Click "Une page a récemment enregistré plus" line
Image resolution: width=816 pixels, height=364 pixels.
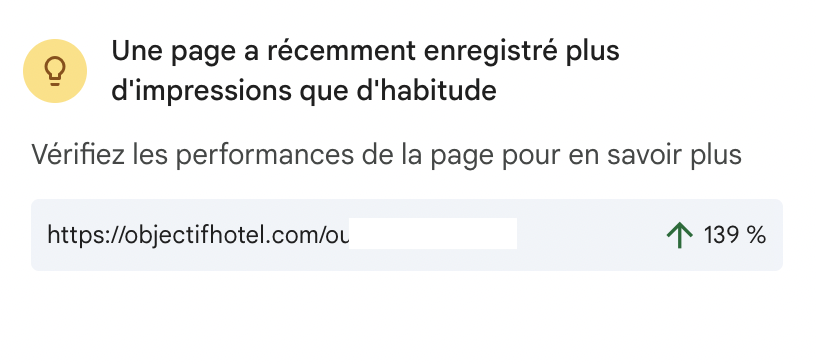tap(365, 51)
